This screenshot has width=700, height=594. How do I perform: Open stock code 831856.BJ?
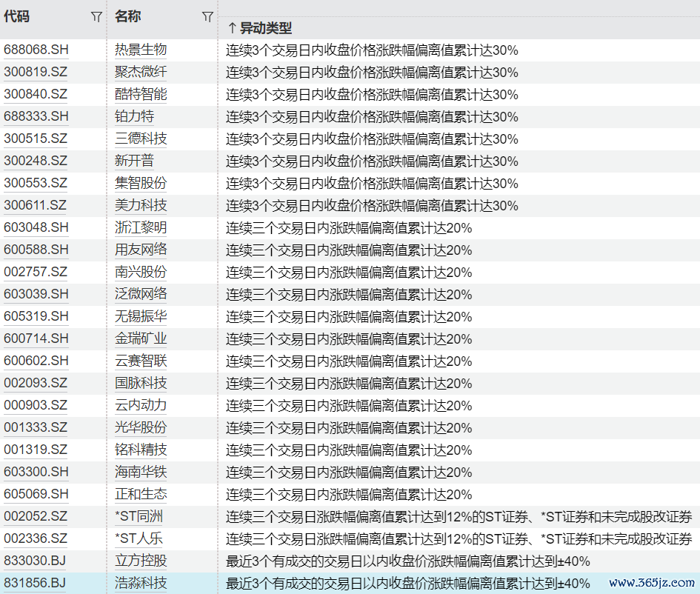(35, 583)
